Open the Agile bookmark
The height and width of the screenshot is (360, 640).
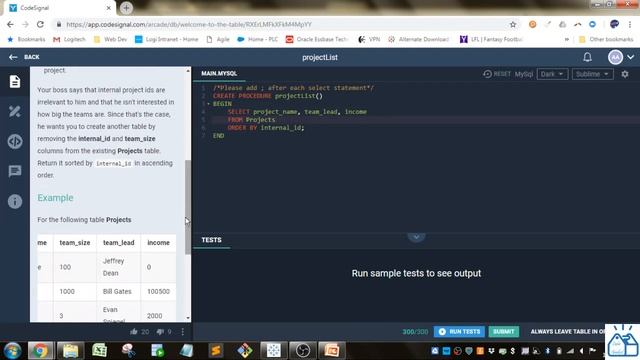(218, 39)
